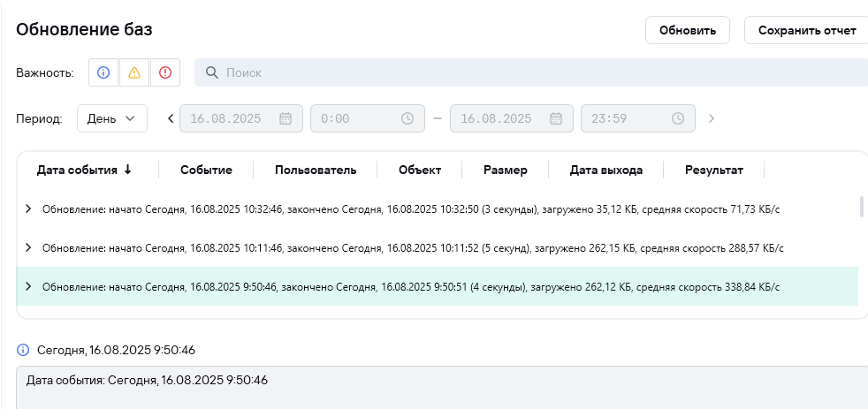Expand the selected 9:50:46 update entry
This screenshot has height=409, width=868.
click(x=28, y=286)
